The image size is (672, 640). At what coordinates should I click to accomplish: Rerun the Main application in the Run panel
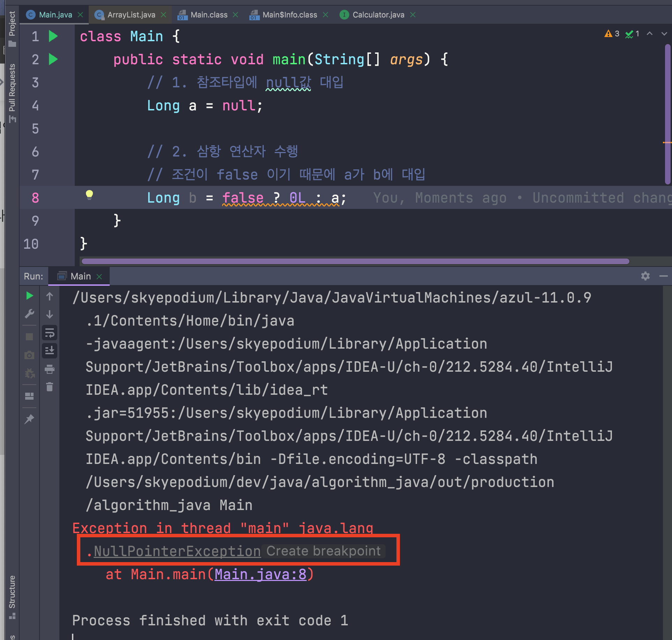[x=30, y=296]
